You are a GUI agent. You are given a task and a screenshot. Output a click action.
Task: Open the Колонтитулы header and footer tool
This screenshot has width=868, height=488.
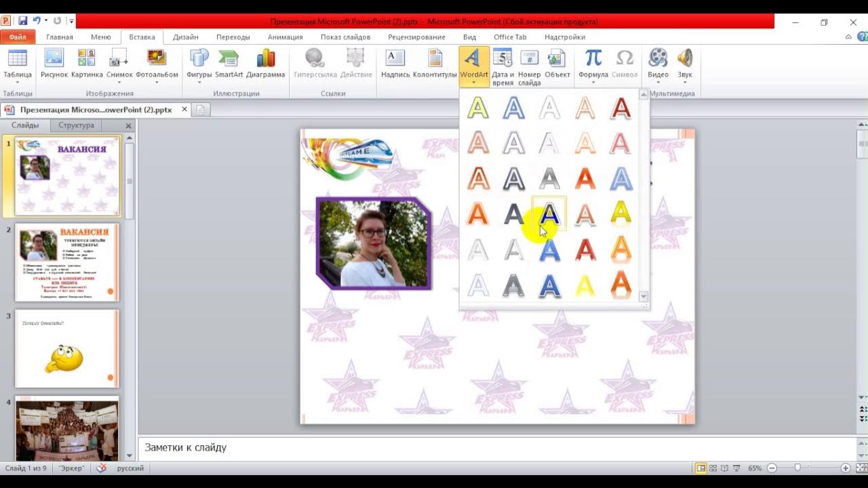[x=435, y=64]
